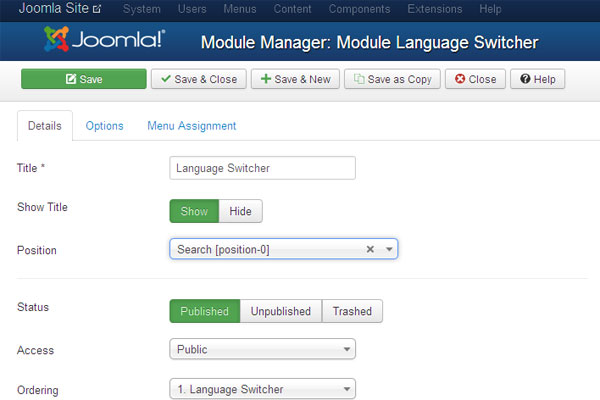Screen dimensions: 600x400
Task: Click Save & Close
Action: (199, 79)
